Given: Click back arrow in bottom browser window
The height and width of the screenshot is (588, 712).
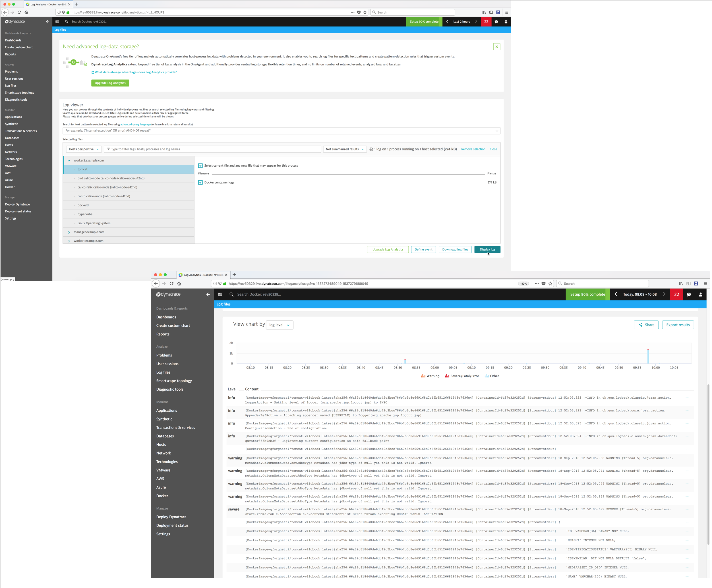Looking at the screenshot, I should (156, 283).
